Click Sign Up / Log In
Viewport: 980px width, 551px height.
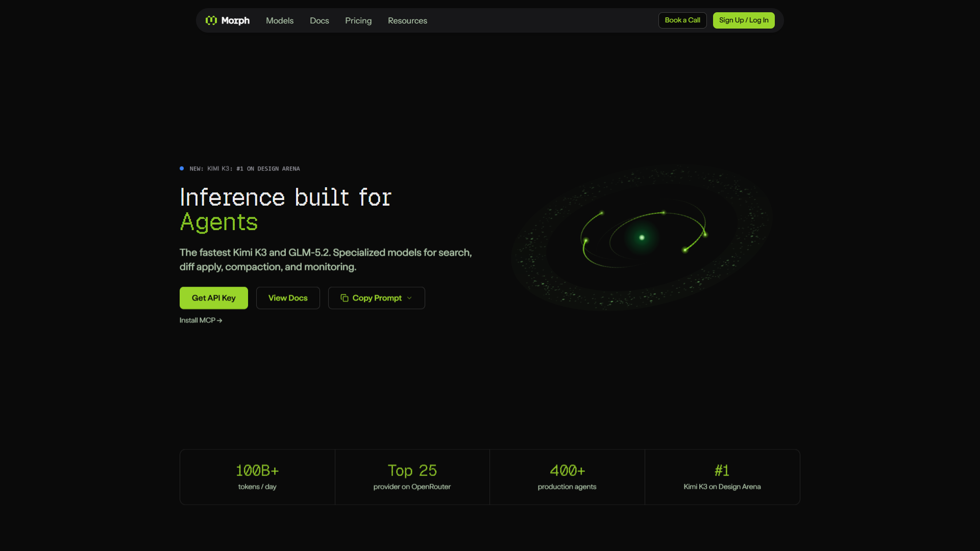744,20
